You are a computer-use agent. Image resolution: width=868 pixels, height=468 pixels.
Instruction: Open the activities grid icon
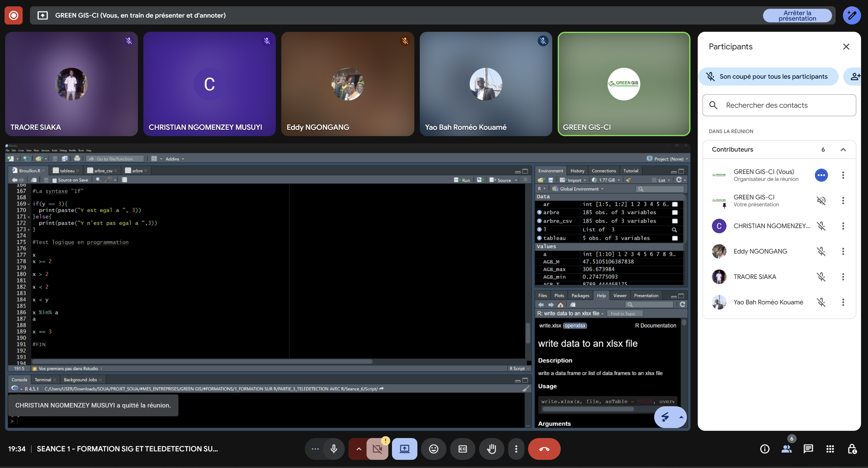[x=830, y=449]
